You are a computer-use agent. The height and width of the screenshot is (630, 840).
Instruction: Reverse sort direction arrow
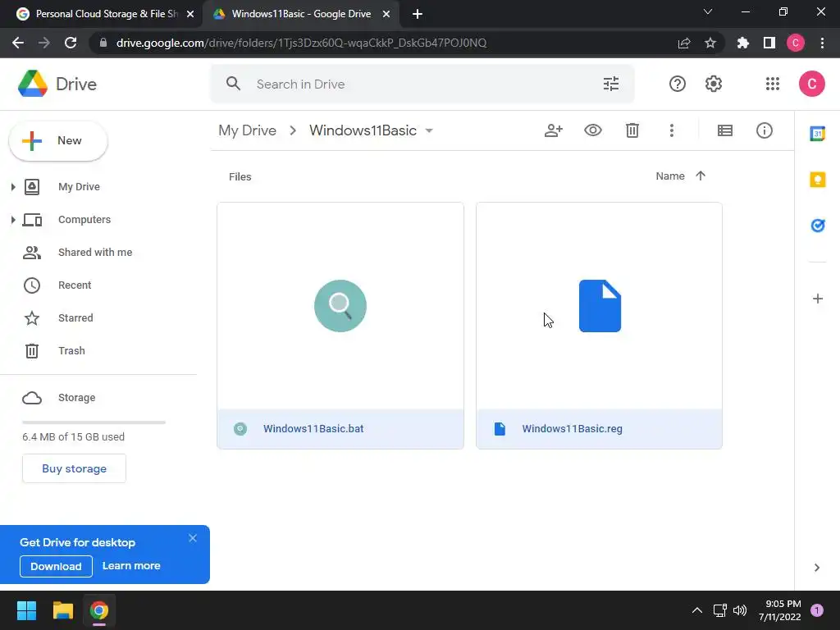[701, 176]
